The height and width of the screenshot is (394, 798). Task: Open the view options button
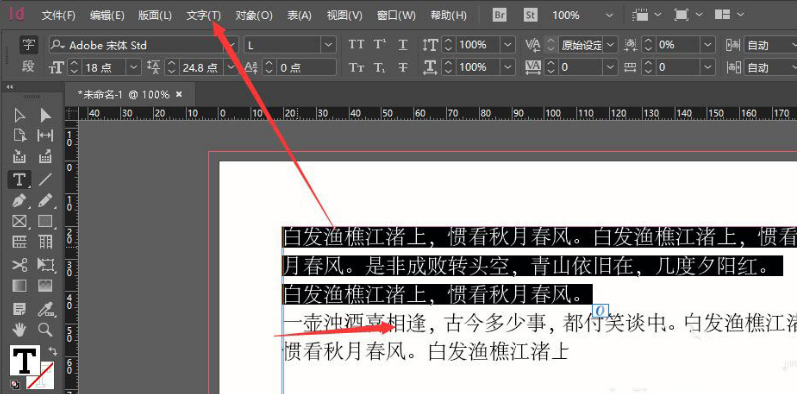(646, 15)
